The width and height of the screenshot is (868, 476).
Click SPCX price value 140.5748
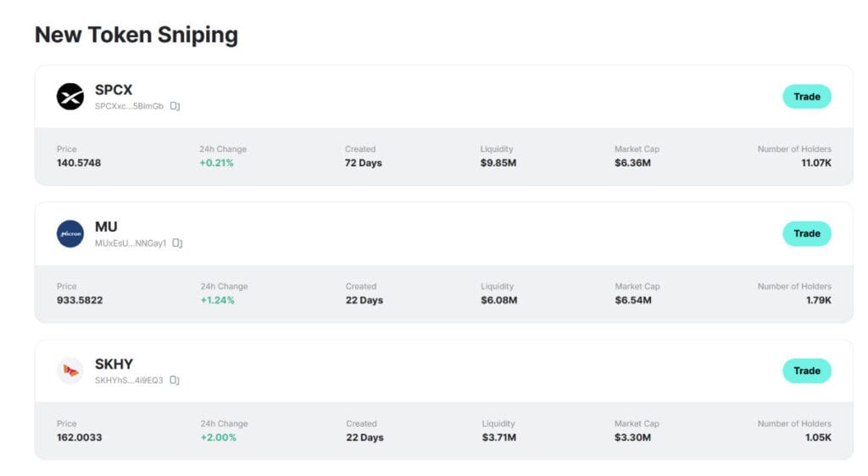point(79,163)
